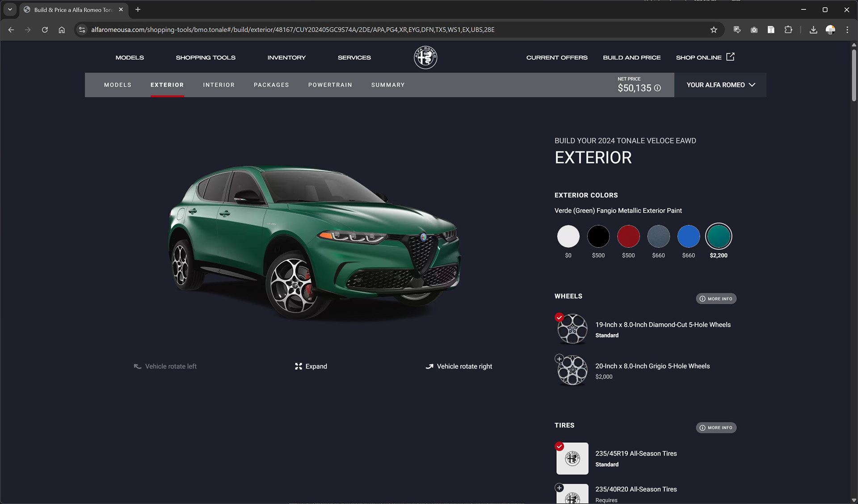The width and height of the screenshot is (858, 504).
Task: Click the net price info icon
Action: 657,88
